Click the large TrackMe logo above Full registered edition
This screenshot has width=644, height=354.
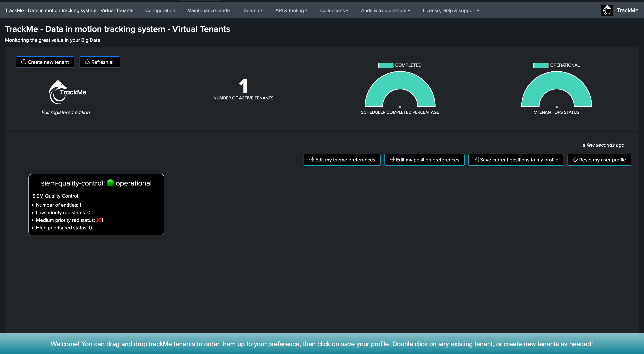67,92
